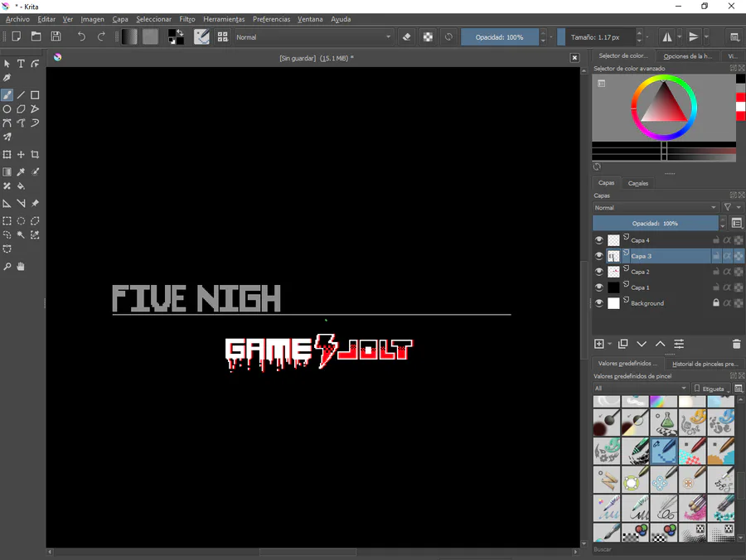Viewport: 746px width, 560px height.
Task: Open the Filtro menu
Action: pyautogui.click(x=187, y=19)
